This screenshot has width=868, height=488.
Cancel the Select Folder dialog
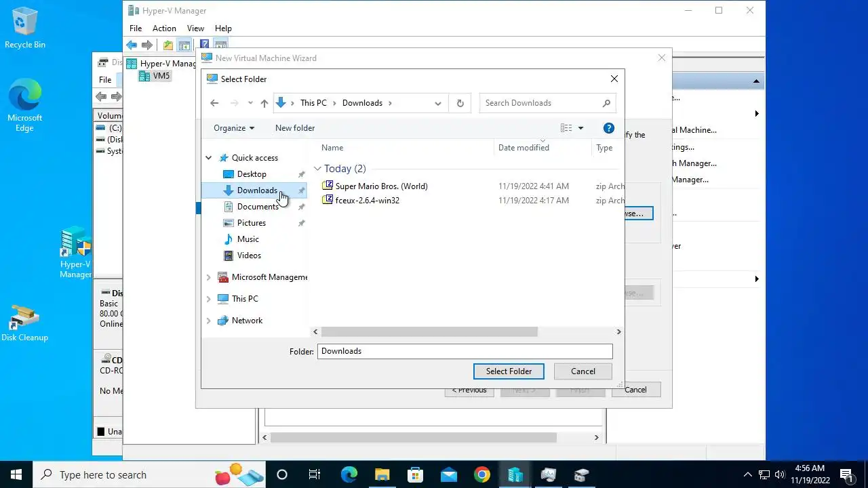click(x=583, y=371)
